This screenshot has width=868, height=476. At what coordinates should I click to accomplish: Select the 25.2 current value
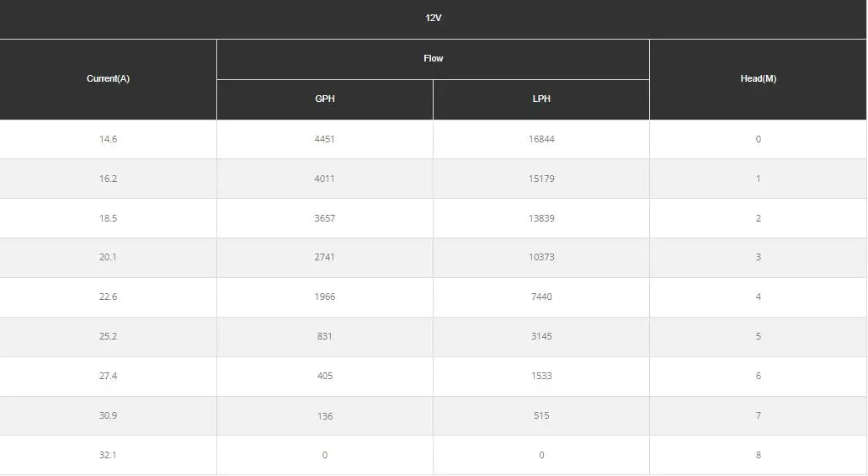(x=108, y=336)
